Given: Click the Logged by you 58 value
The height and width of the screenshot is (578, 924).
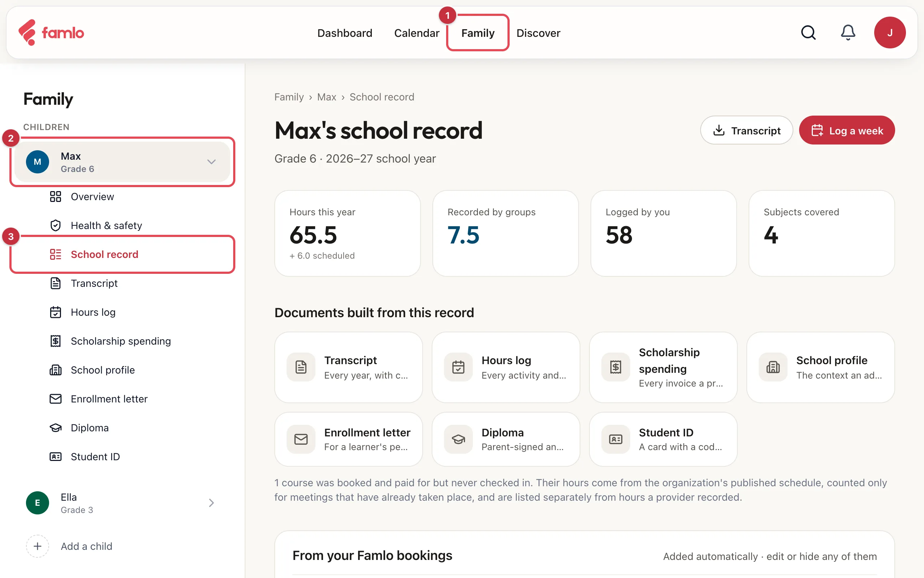Looking at the screenshot, I should [619, 235].
